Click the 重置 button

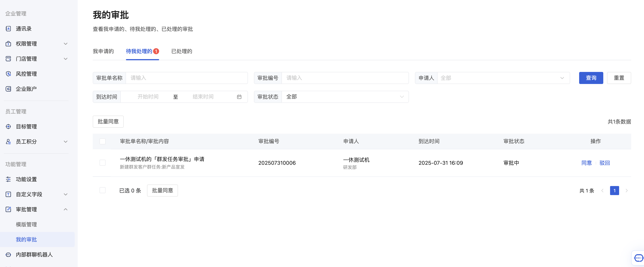click(x=619, y=78)
